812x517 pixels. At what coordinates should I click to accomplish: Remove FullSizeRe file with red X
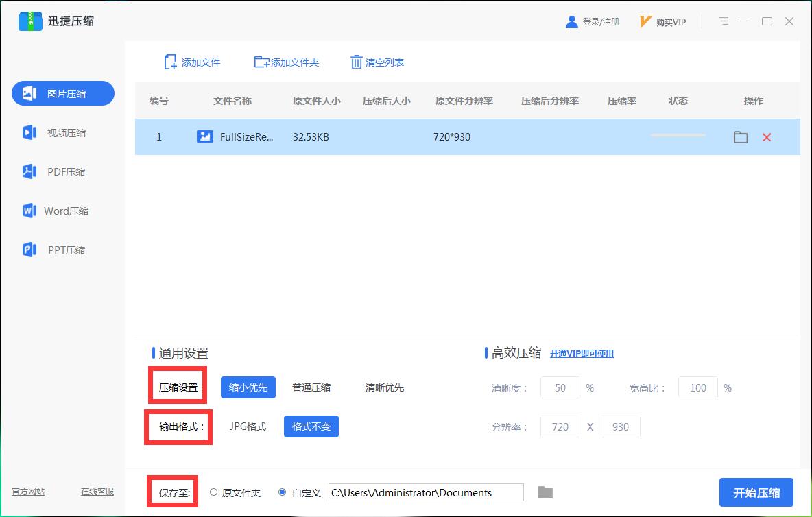767,136
